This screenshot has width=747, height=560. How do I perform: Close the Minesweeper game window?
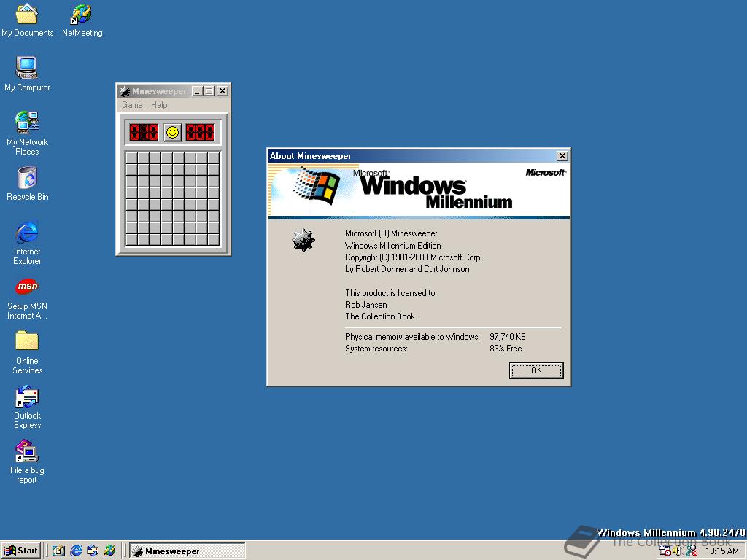coord(222,91)
